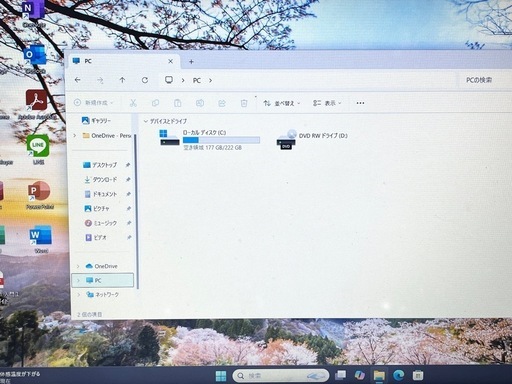Expand the OneDrive tree node

78,266
